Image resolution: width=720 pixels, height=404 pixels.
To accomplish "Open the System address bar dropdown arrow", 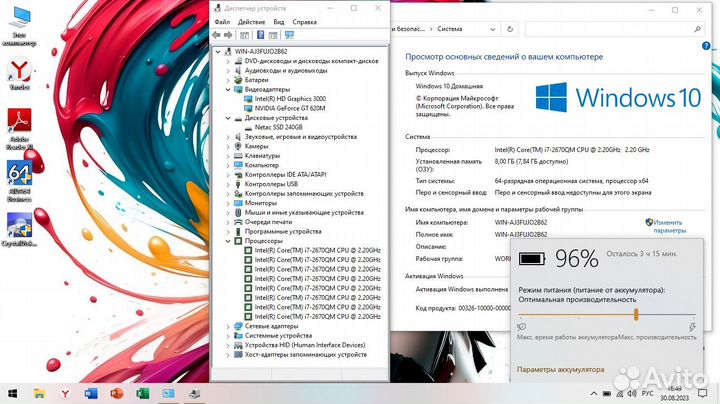I will pos(493,29).
